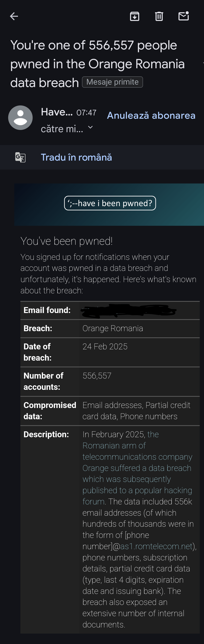Tap the Mesaje primite inbox label
204x644 pixels.
pyautogui.click(x=112, y=82)
